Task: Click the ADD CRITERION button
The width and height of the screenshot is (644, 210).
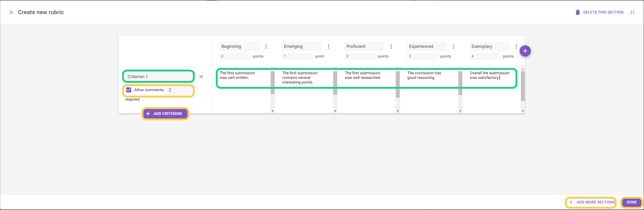Action: tap(165, 113)
